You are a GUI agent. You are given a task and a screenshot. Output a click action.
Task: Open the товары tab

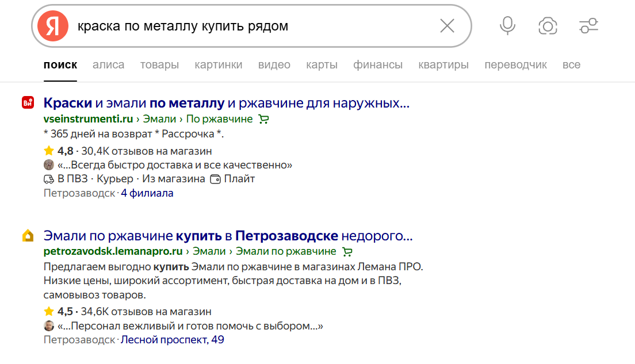pos(159,65)
